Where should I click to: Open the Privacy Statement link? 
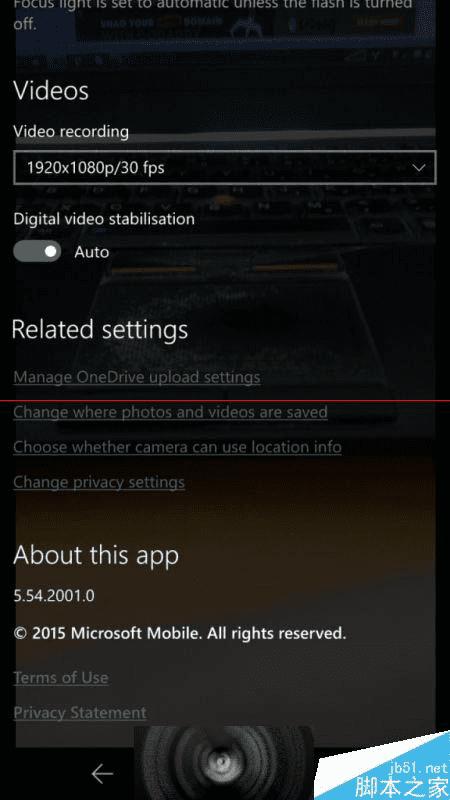click(80, 712)
